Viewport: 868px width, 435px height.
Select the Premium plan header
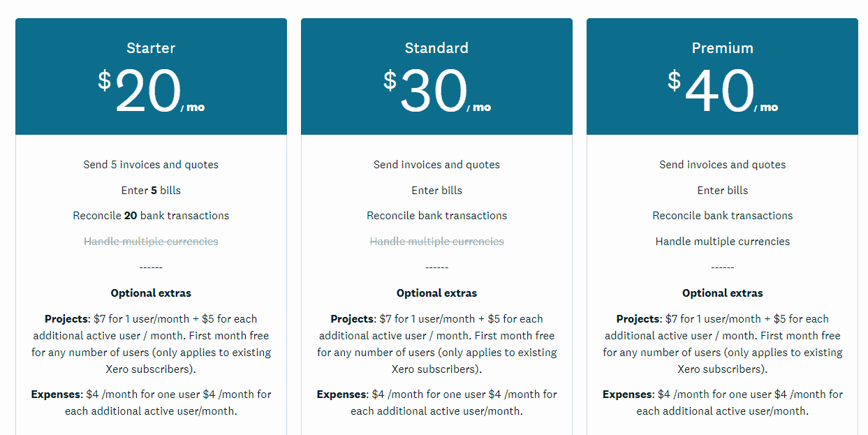tap(722, 48)
